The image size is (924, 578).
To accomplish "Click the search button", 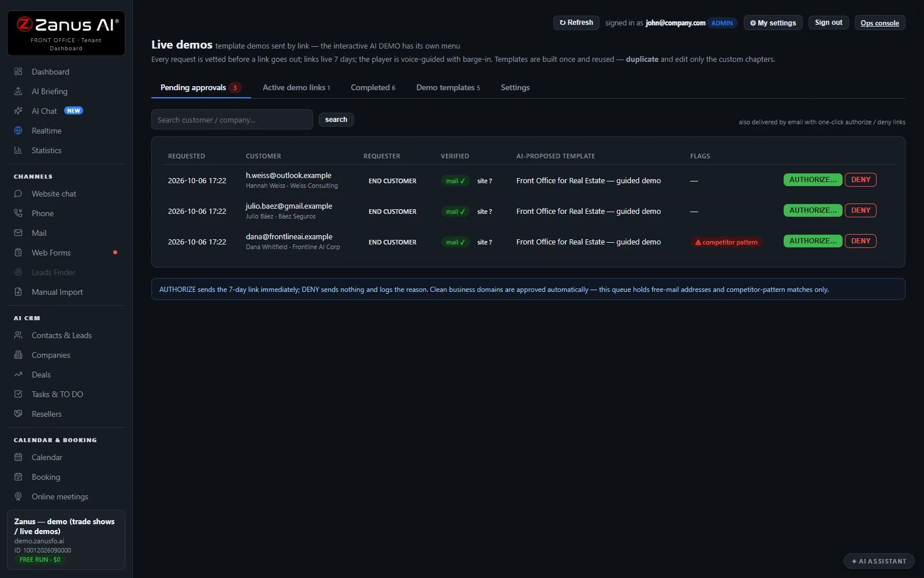I will [336, 120].
